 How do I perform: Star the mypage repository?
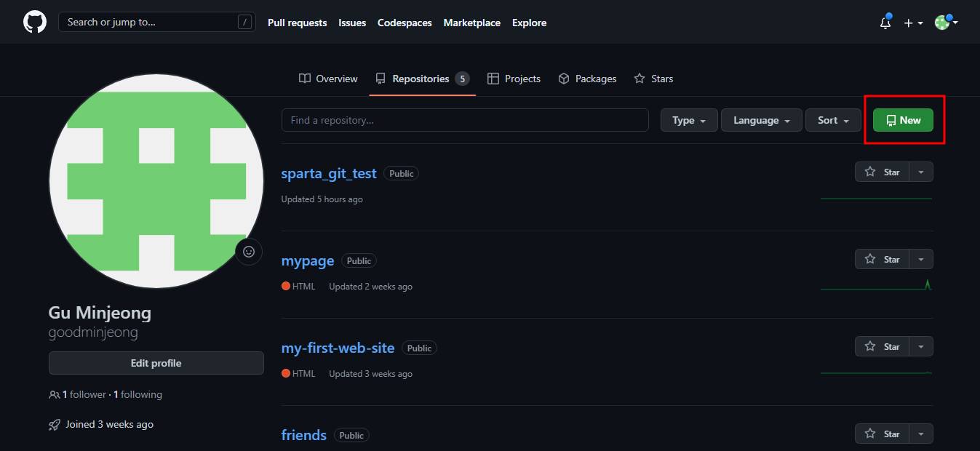tap(882, 259)
